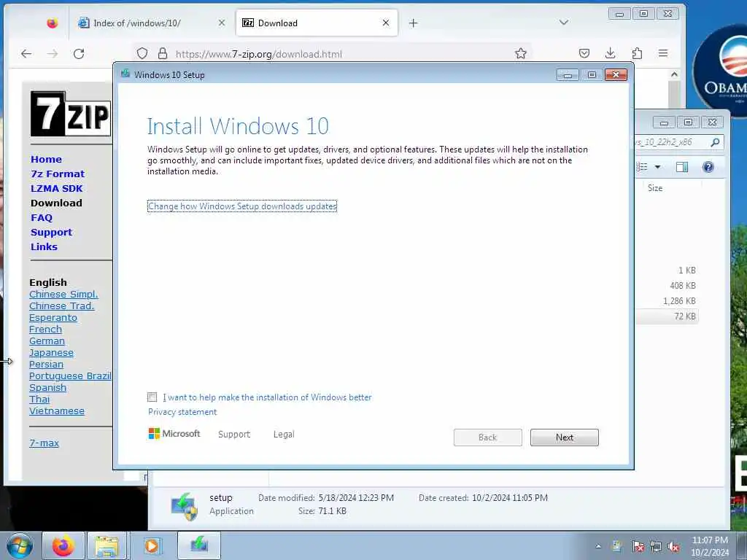Switch language to German
The width and height of the screenshot is (747, 560).
coord(47,341)
